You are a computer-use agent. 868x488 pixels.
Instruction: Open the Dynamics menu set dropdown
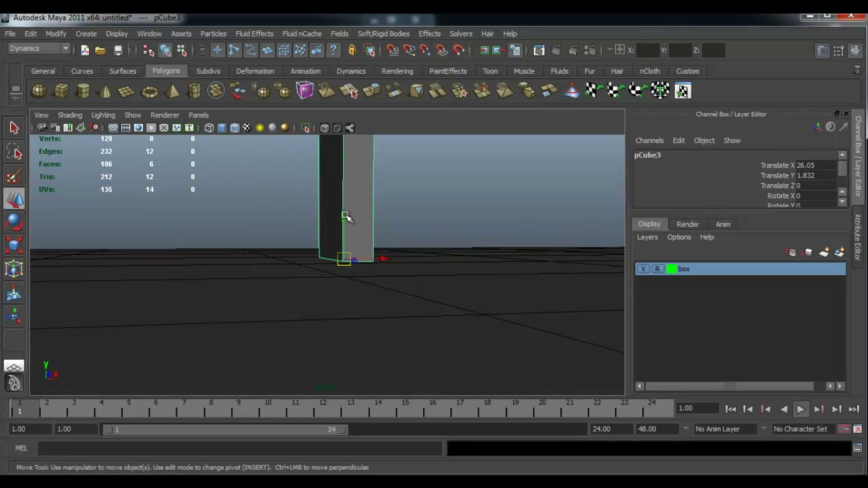(x=39, y=49)
